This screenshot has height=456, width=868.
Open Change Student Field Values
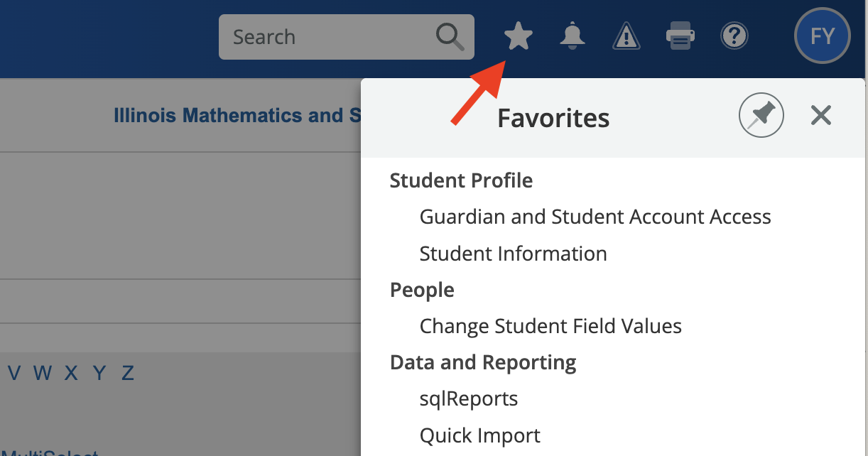tap(550, 326)
